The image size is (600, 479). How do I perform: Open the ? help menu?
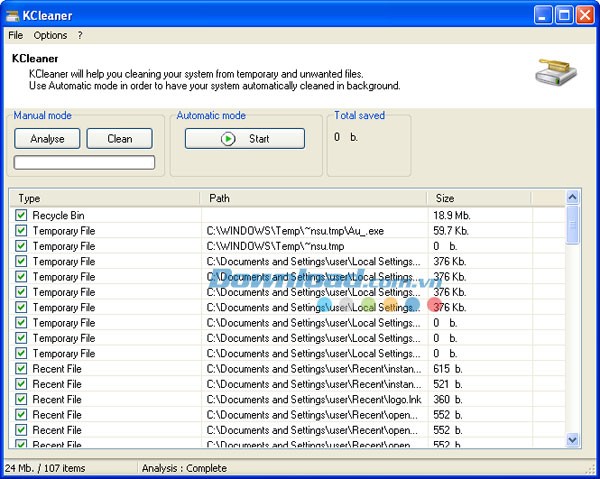80,35
